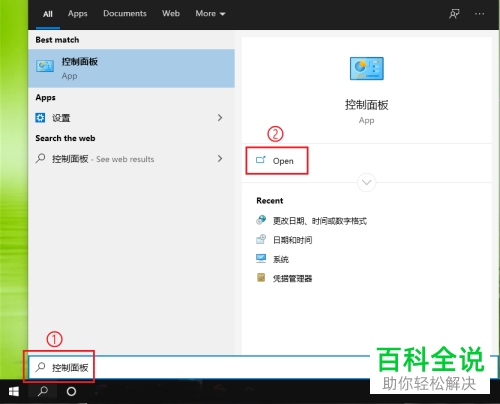The image size is (500, 404).
Task: Click the magnifier icon beside See web results
Action: coord(40,158)
